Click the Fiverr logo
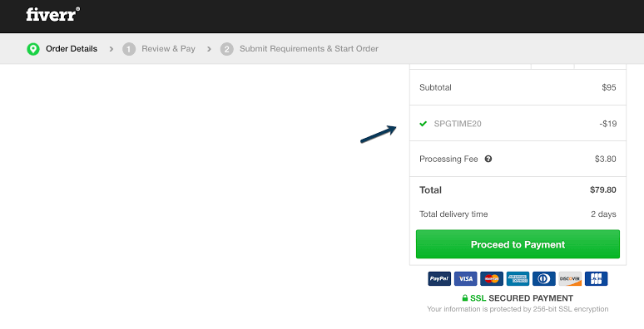The height and width of the screenshot is (329, 644). 53,14
